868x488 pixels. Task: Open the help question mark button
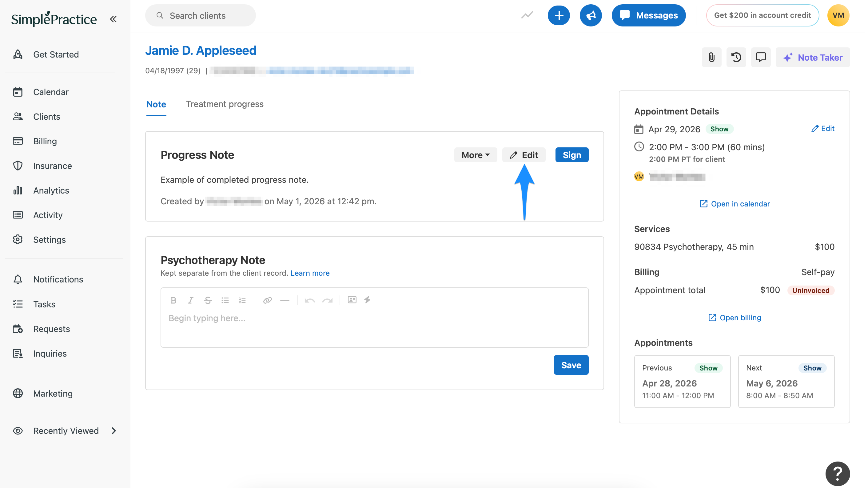[838, 474]
